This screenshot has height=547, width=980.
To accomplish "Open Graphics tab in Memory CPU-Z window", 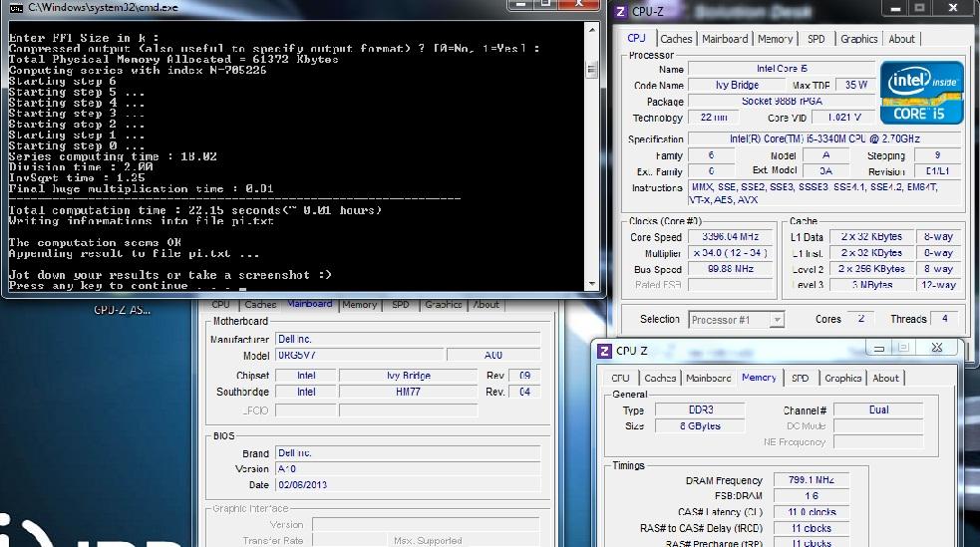I will [842, 378].
